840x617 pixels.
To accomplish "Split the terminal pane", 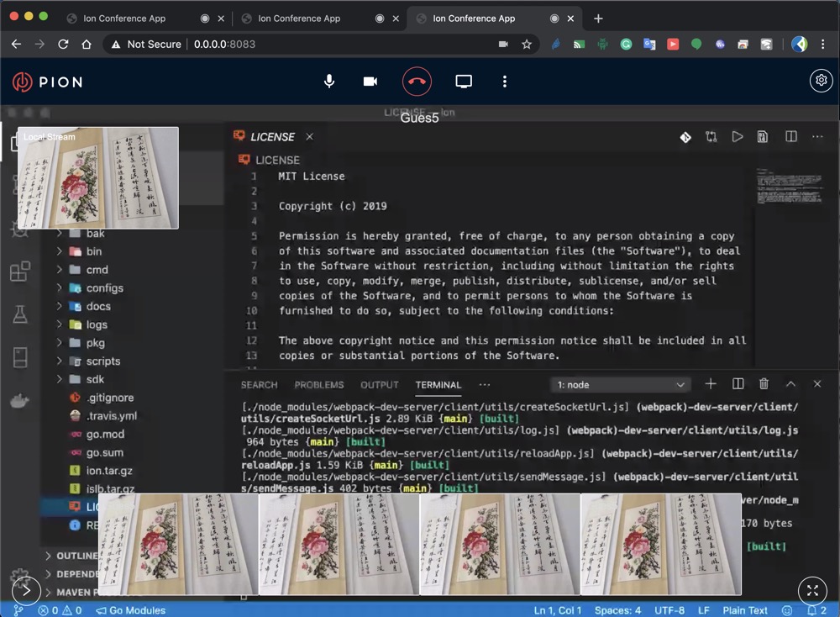I will pyautogui.click(x=738, y=384).
